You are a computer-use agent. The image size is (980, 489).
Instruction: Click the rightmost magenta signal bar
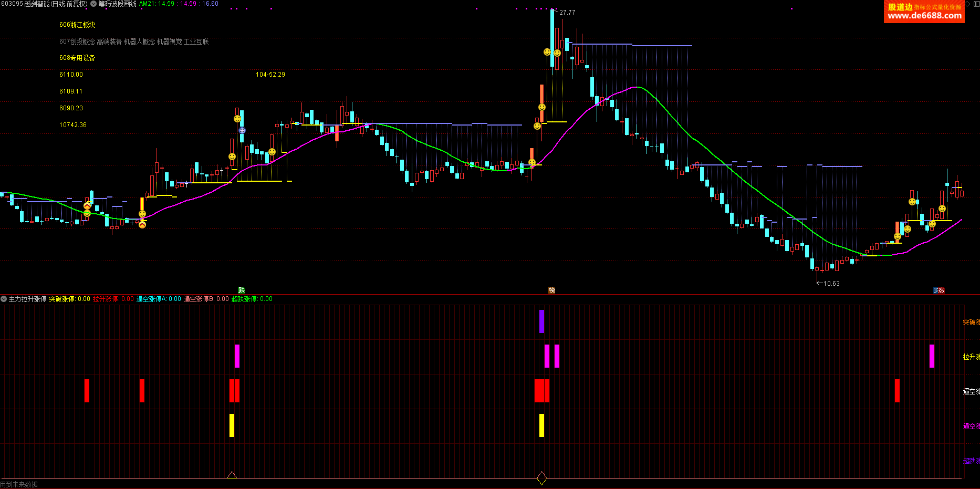932,356
